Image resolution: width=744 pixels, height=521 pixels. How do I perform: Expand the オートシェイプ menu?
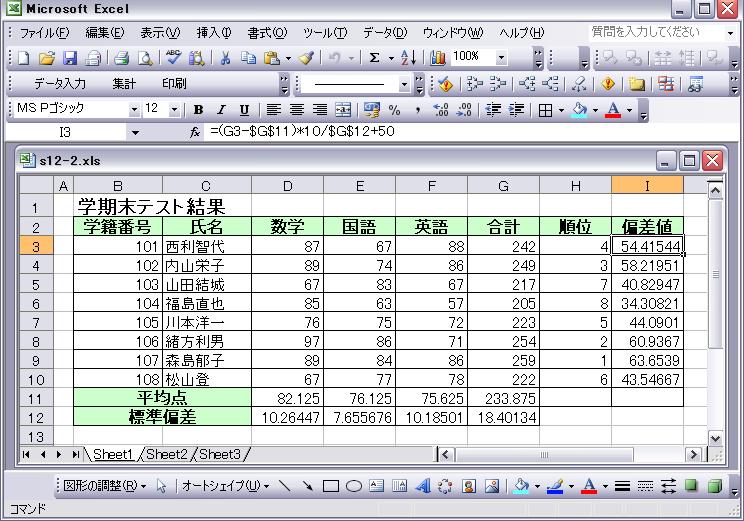[225, 486]
